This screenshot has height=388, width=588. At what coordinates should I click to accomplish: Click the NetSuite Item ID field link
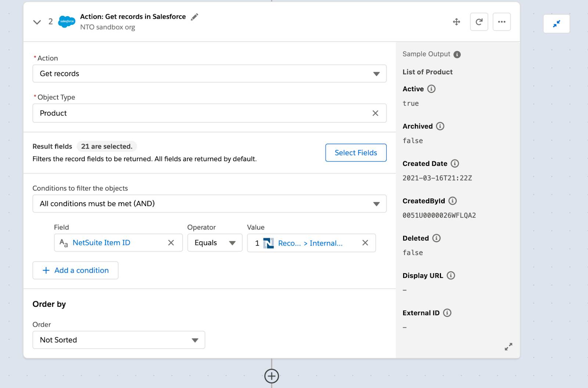click(x=101, y=243)
